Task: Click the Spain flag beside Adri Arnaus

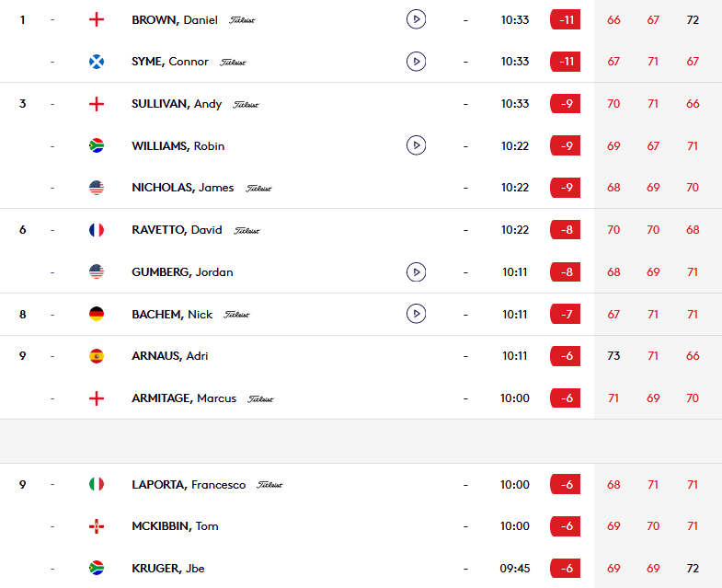Action: click(97, 356)
